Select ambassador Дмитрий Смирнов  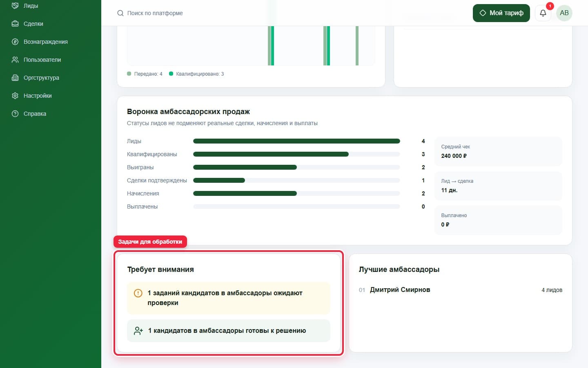pyautogui.click(x=400, y=290)
